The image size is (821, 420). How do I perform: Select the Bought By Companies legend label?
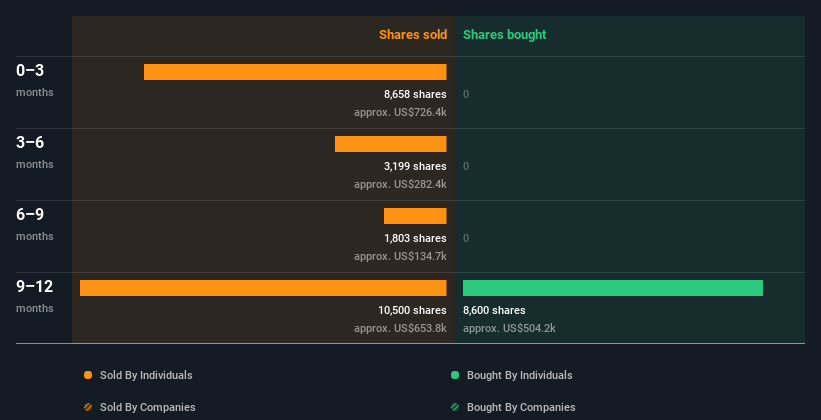tap(521, 407)
